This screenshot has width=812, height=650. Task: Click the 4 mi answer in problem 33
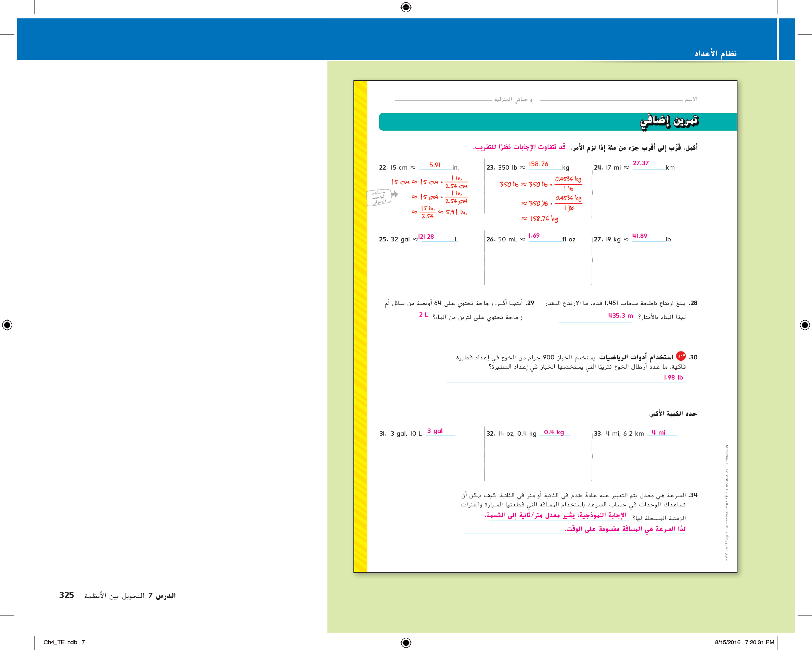tap(658, 433)
